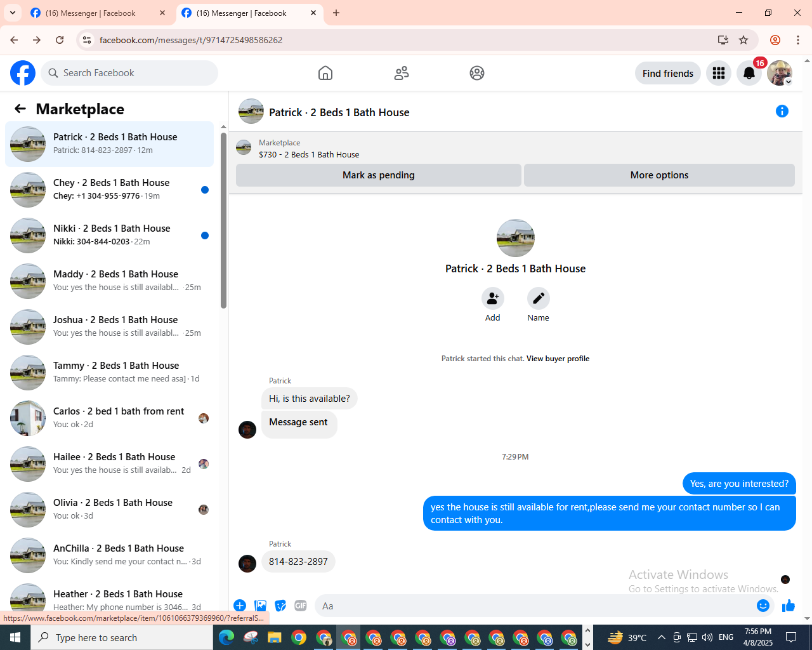
Task: Open Maddy 2 Beds 1 Bath conversation
Action: click(x=110, y=281)
